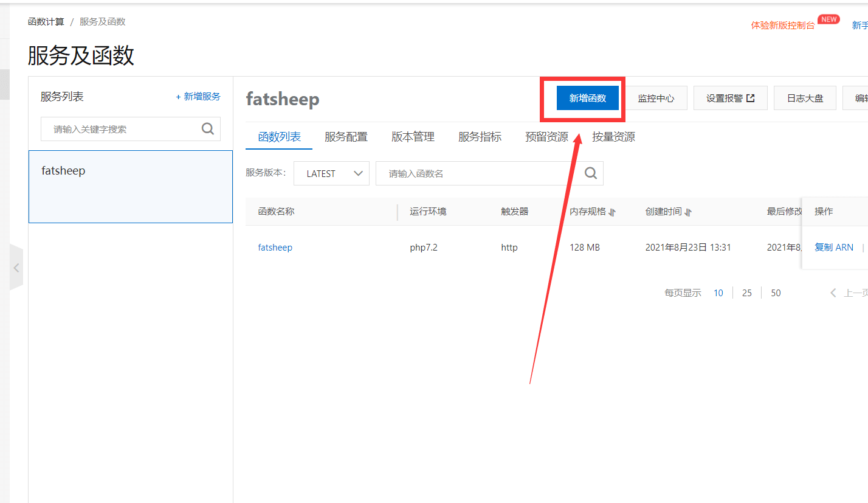
Task: Open 监控中心
Action: (656, 98)
